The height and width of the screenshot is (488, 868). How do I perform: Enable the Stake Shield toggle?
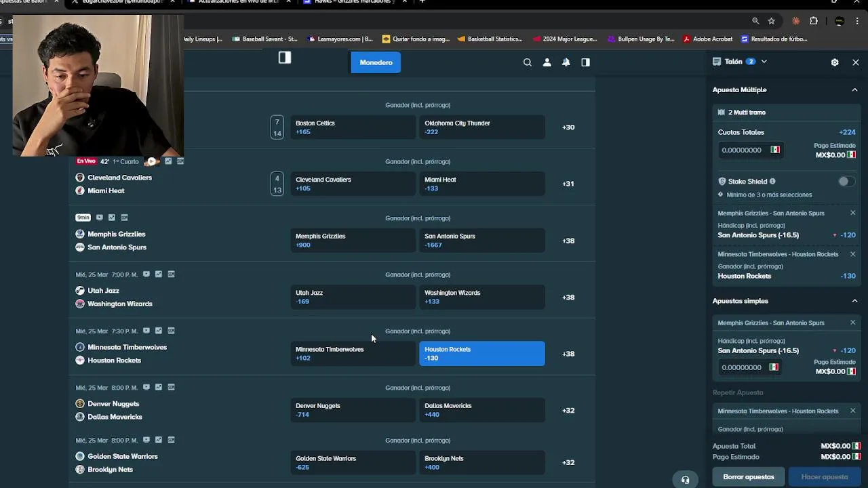[846, 181]
